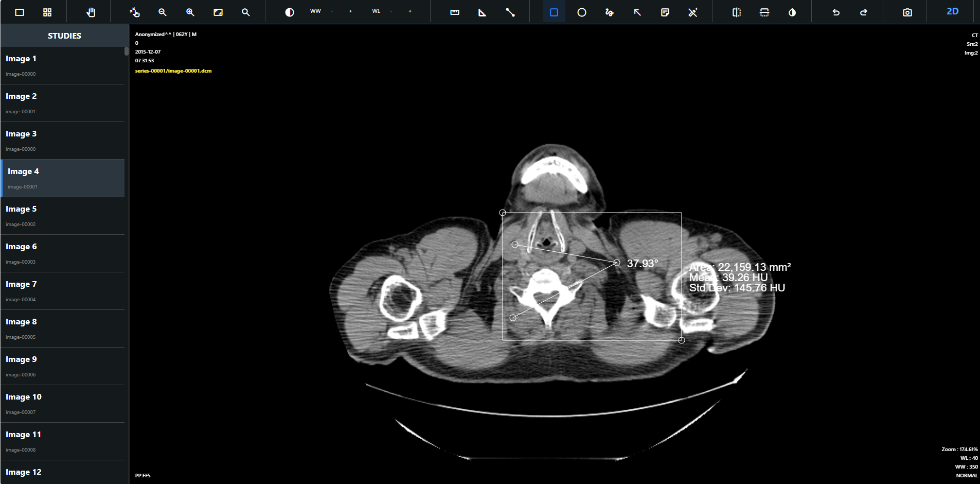Undo the last annotation
The height and width of the screenshot is (484, 980).
pos(835,12)
